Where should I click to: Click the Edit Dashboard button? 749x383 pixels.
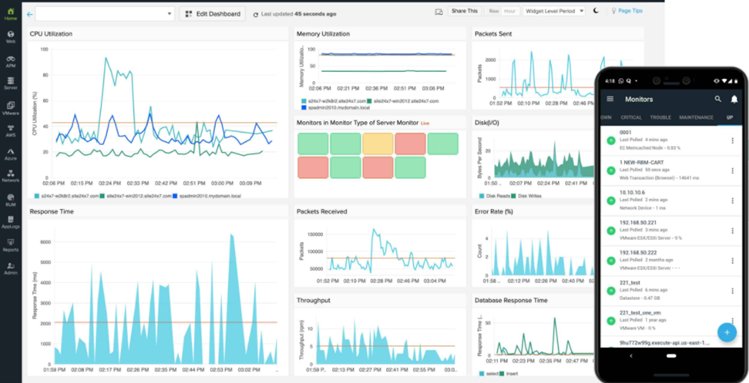point(213,14)
